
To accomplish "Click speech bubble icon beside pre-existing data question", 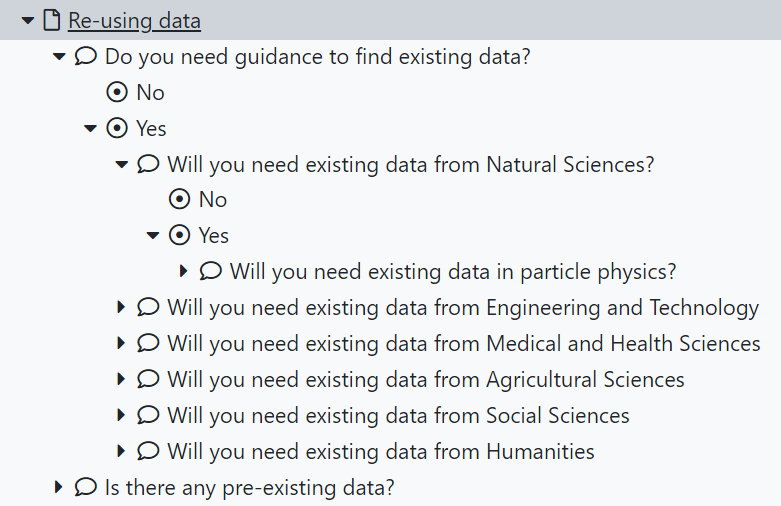I will point(86,487).
